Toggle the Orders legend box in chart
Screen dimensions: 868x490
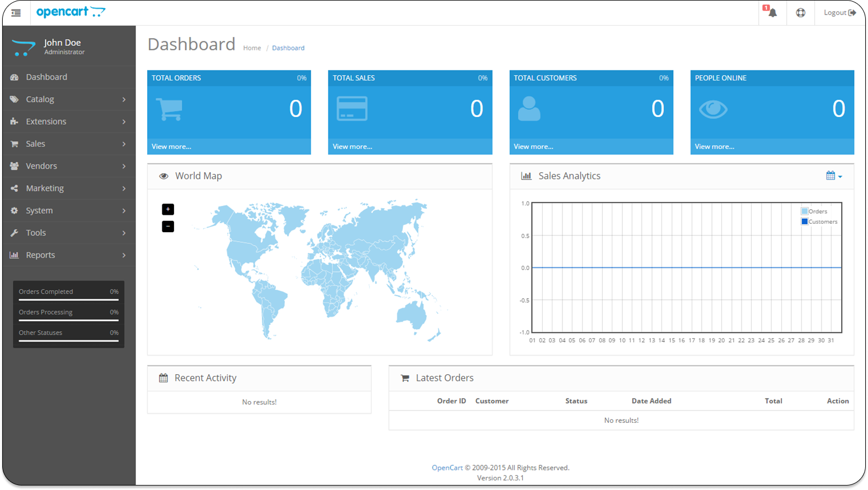tap(804, 211)
